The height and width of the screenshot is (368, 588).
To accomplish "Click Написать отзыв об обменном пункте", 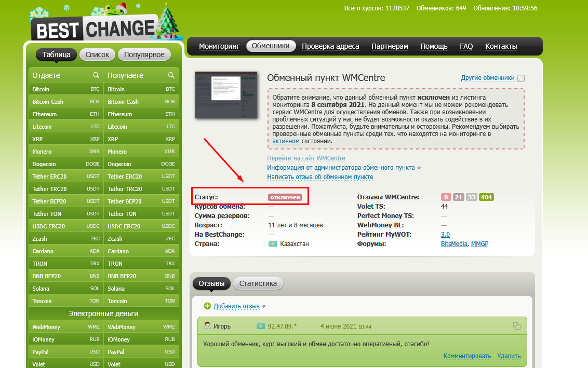I will 320,177.
